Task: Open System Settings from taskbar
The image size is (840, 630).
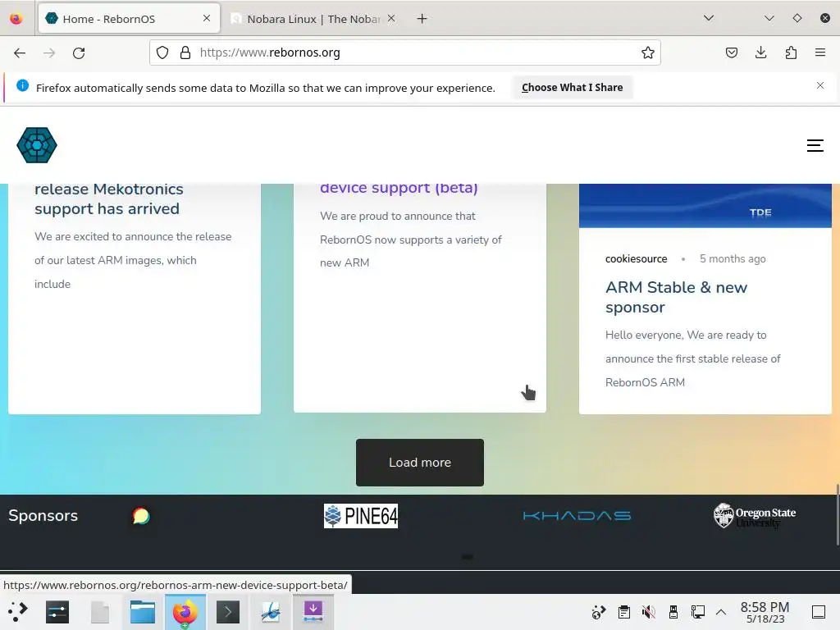Action: (x=57, y=612)
